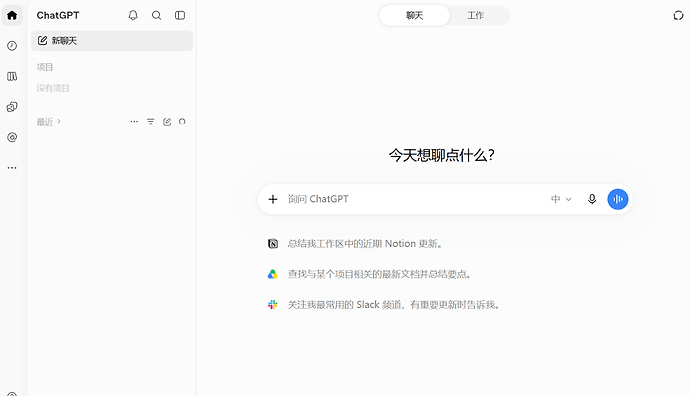Open the filter icon beside 最近
Viewport: 690px width, 396px height.
[150, 121]
